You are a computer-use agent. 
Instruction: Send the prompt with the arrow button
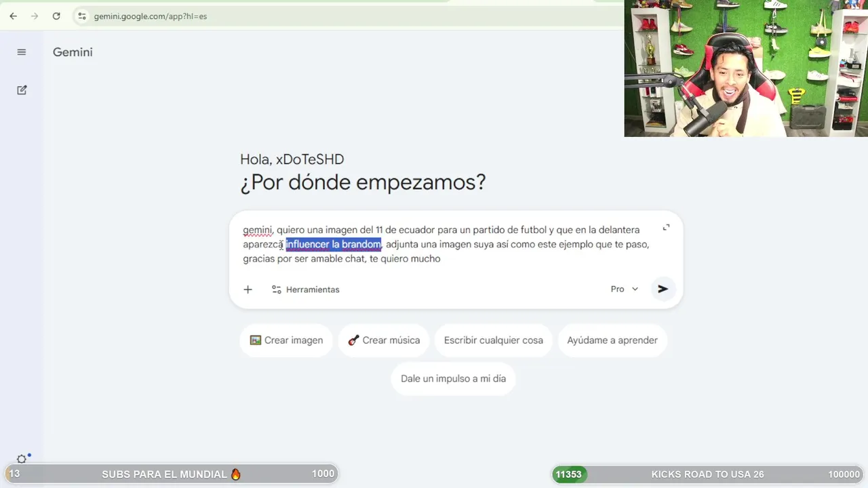coord(663,289)
